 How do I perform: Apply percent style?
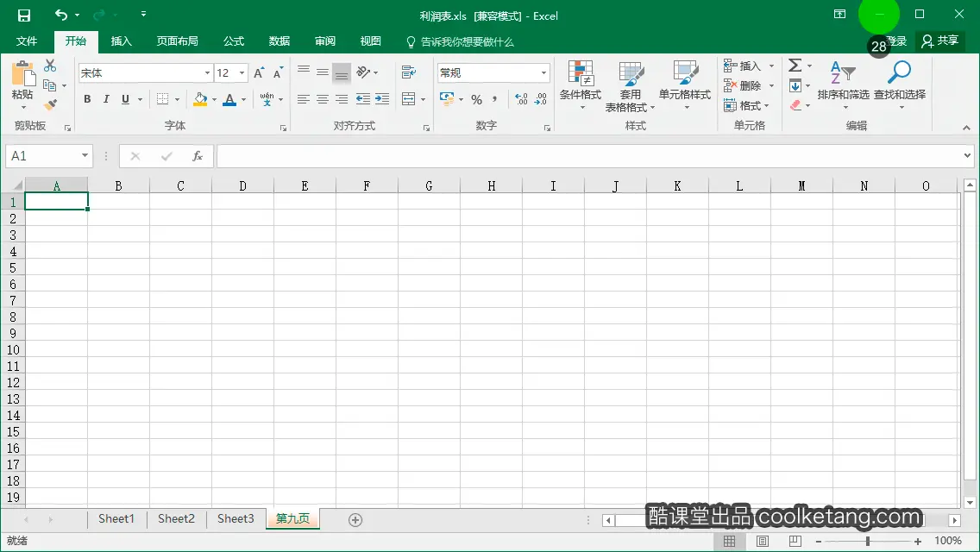(476, 99)
